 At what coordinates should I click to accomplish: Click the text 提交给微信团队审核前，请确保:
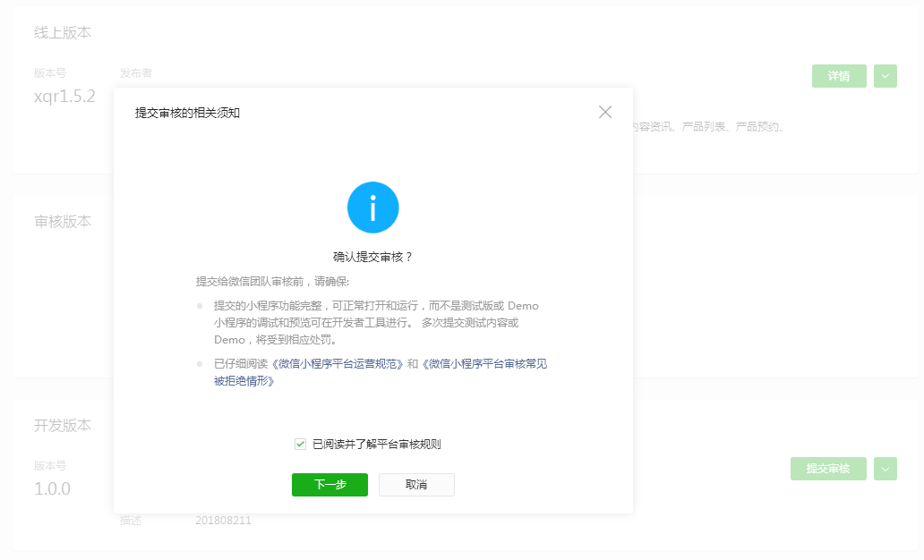(x=272, y=282)
